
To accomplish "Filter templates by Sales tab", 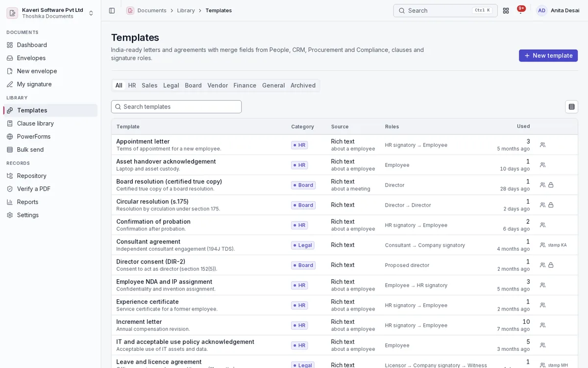I will point(149,85).
